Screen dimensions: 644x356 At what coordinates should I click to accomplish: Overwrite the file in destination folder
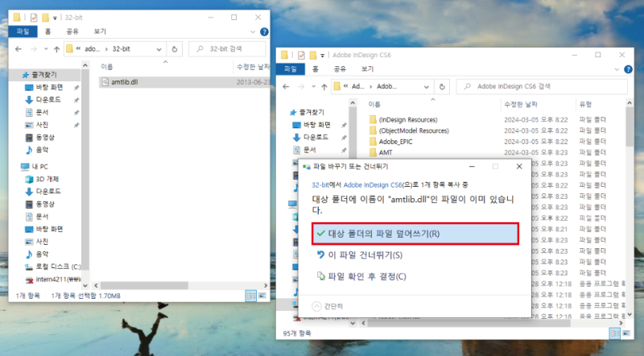415,234
